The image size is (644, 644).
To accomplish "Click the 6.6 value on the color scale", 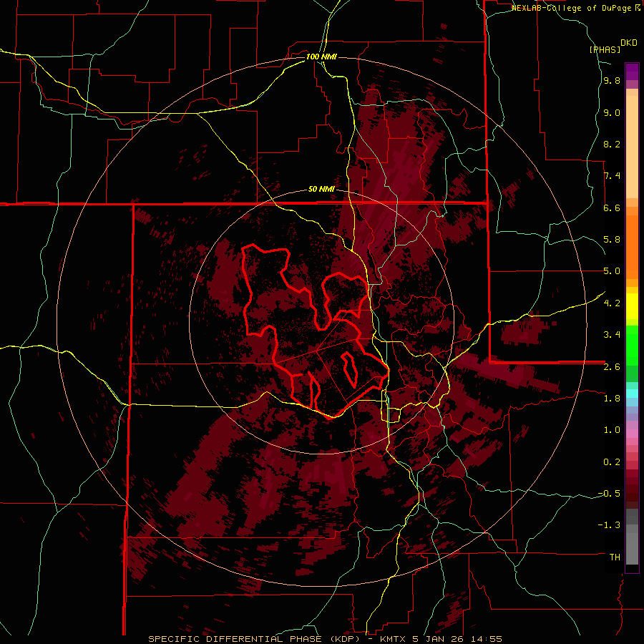I will (x=612, y=208).
